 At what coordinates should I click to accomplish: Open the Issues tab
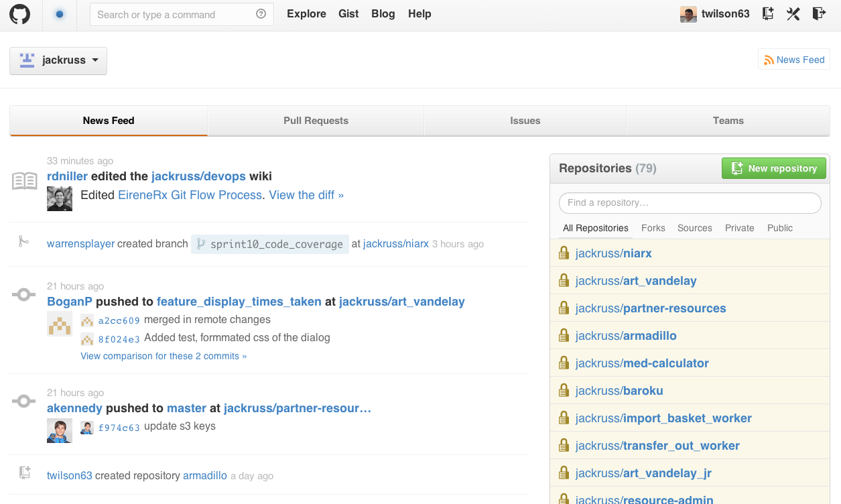tap(525, 121)
